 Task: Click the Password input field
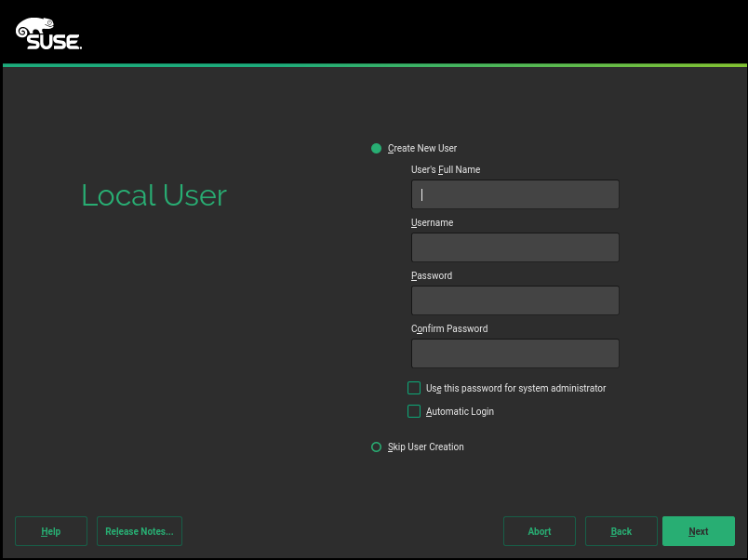point(514,300)
